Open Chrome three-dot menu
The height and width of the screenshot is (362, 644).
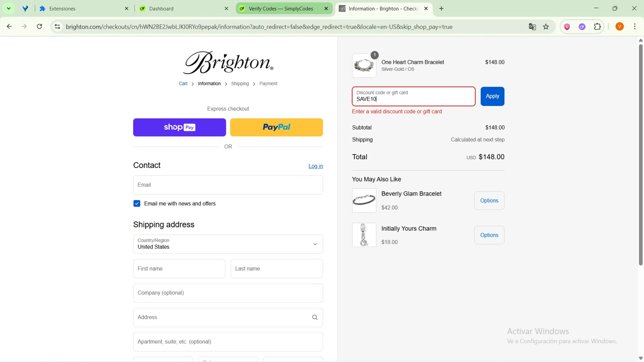[635, 27]
